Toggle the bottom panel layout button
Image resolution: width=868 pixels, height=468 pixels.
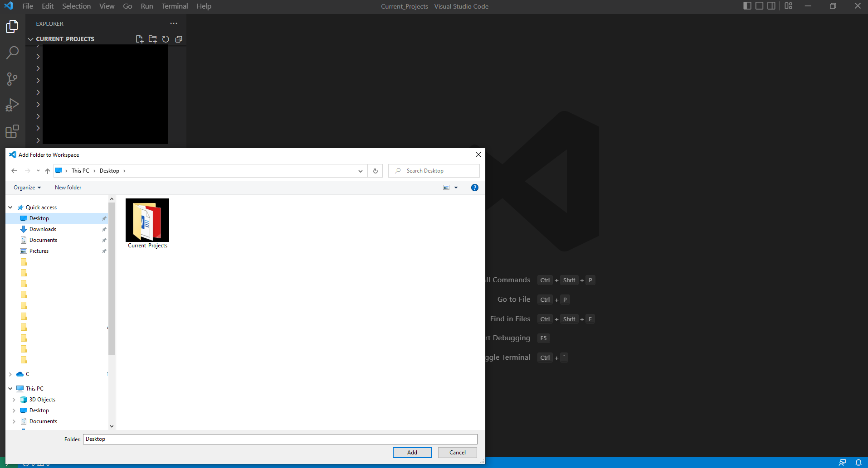tap(759, 6)
